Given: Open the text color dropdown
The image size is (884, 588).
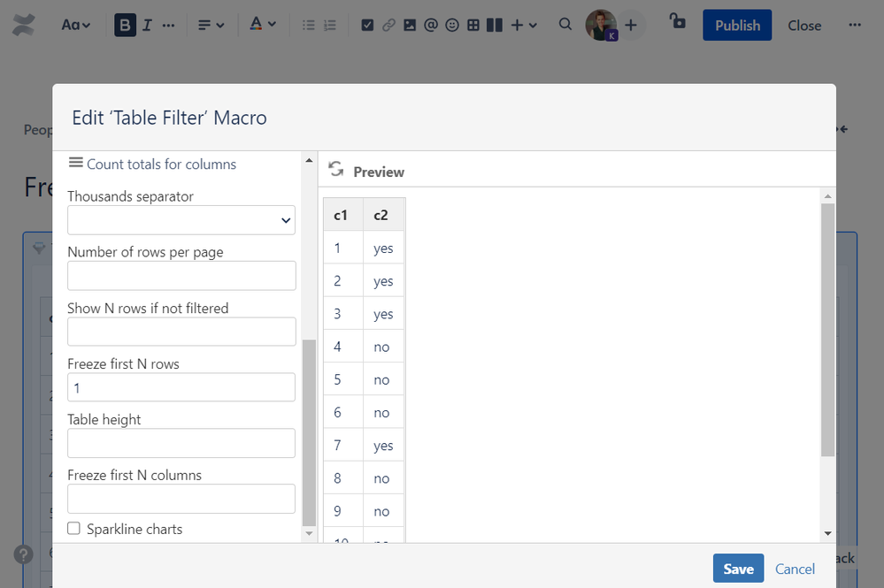Looking at the screenshot, I should [263, 25].
